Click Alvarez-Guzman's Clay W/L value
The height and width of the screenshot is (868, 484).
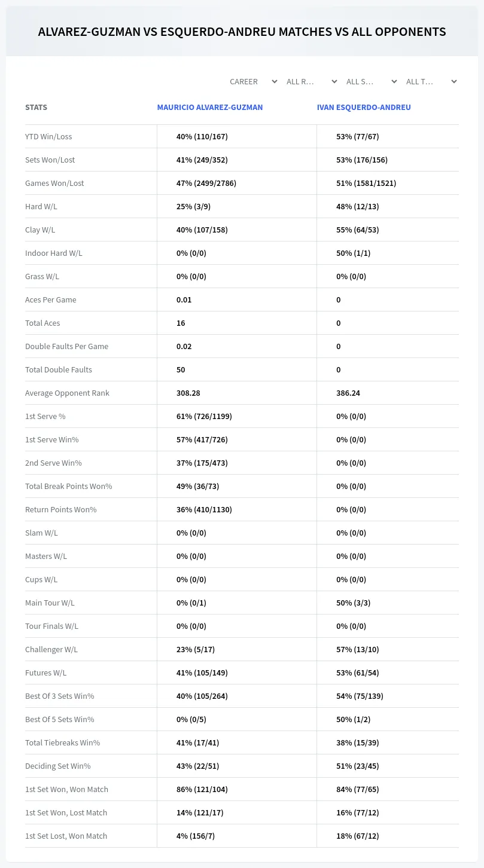point(202,230)
